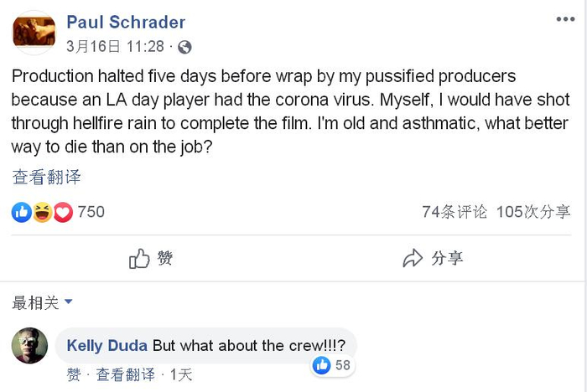
Task: Click 查看翻译 under Kelly Duda's comment
Action: click(125, 374)
